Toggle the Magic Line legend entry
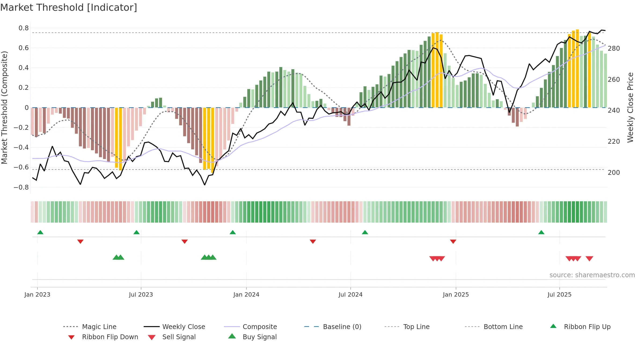644x362 pixels. tap(90, 327)
